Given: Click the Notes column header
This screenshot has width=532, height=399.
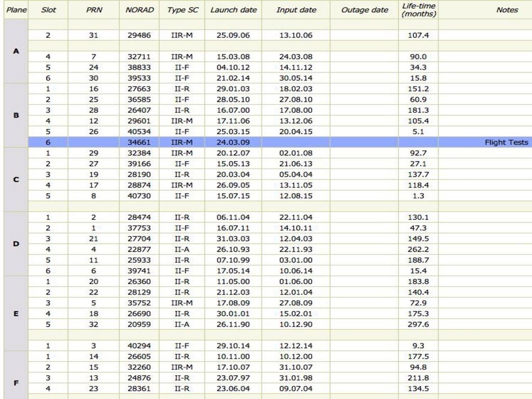Looking at the screenshot, I should pos(507,10).
